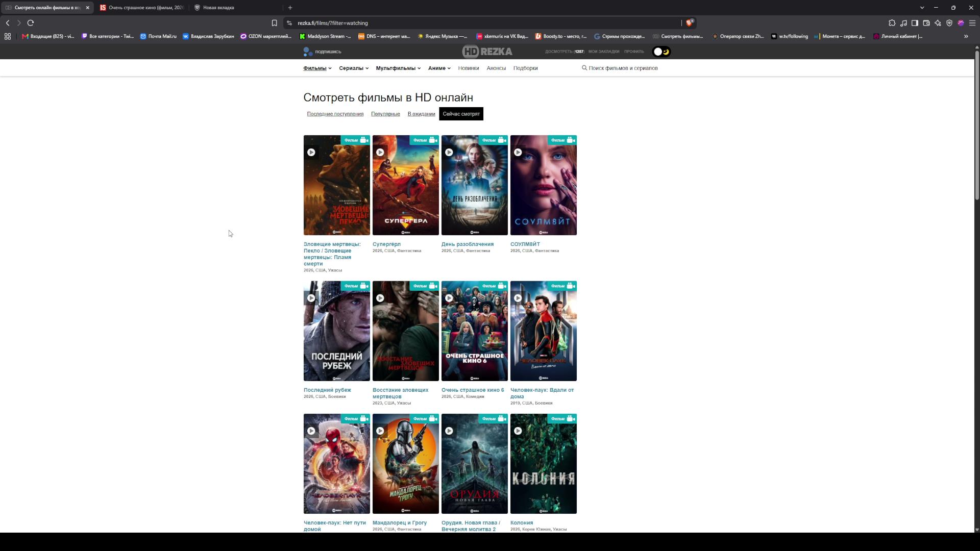Open a new tab with the plus button
This screenshot has height=551, width=980.
pyautogui.click(x=290, y=8)
